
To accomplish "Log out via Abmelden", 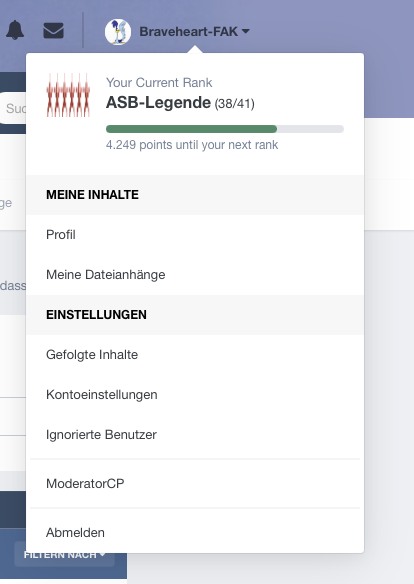I will pyautogui.click(x=195, y=533).
